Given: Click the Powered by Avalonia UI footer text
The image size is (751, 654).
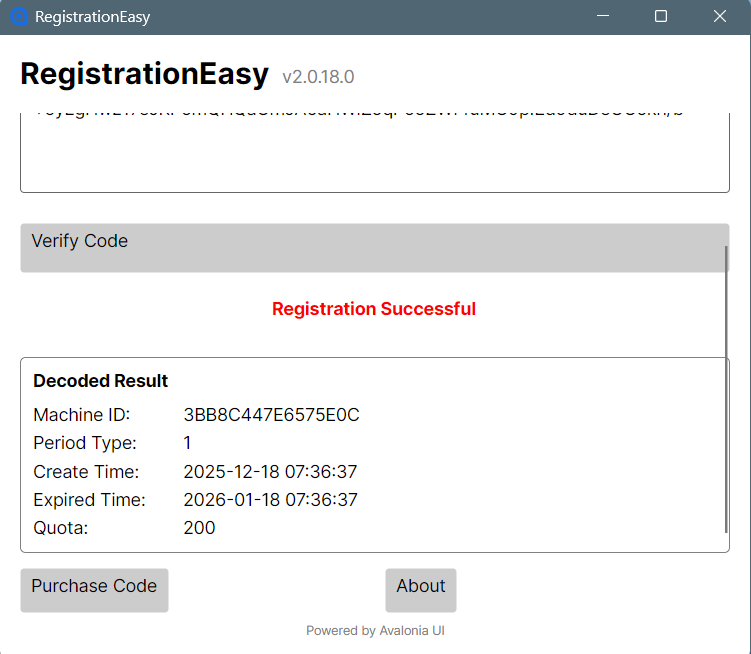Looking at the screenshot, I should point(374,631).
